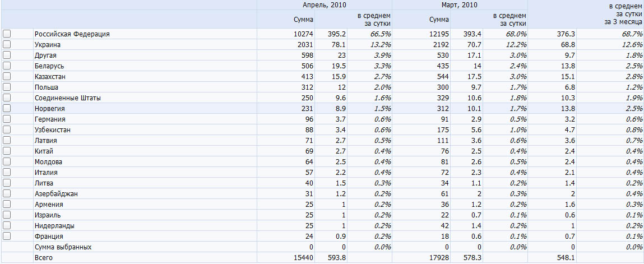Toggle the Франция checkbox
Image resolution: width=644 pixels, height=264 pixels.
pyautogui.click(x=7, y=236)
